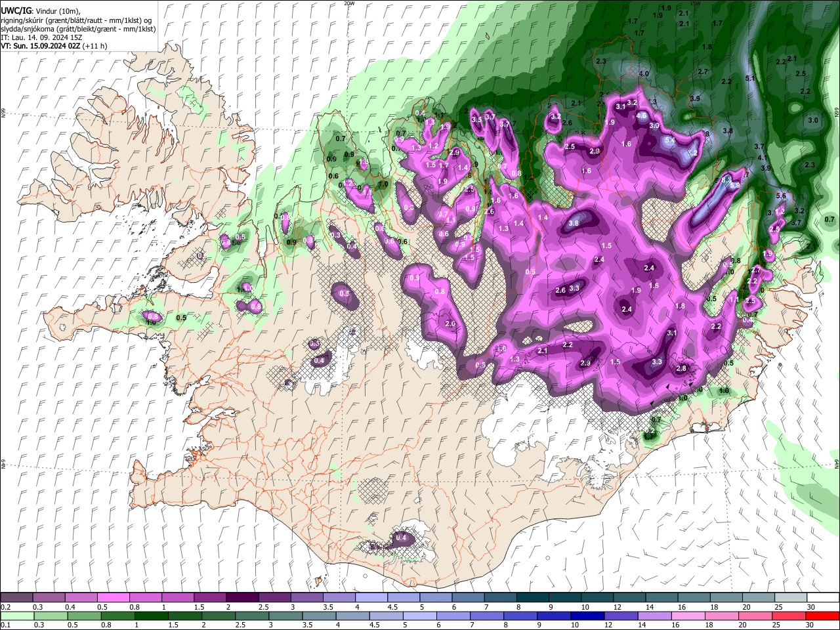Select the '2.0' value in the purple area
The width and height of the screenshot is (840, 630).
(450, 324)
